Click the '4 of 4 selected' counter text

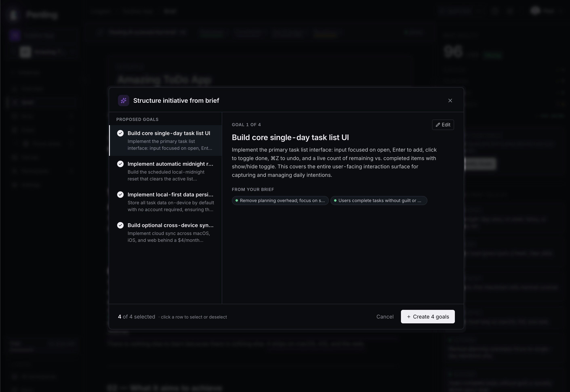coord(136,317)
